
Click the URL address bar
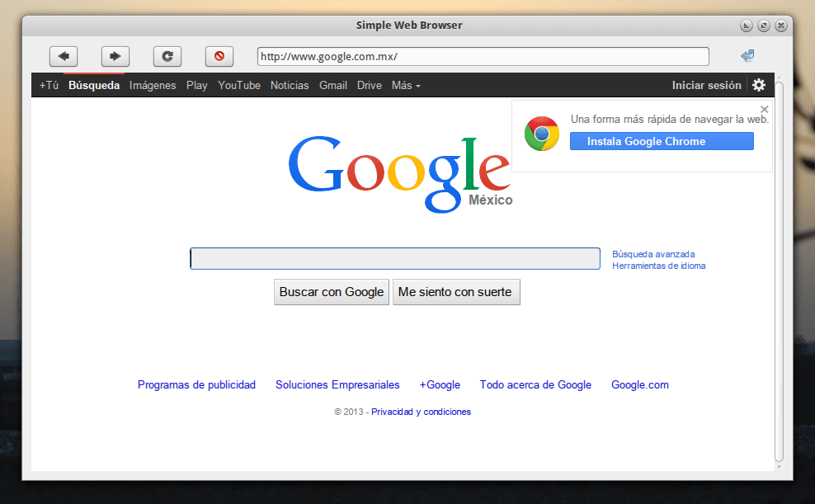(x=483, y=56)
